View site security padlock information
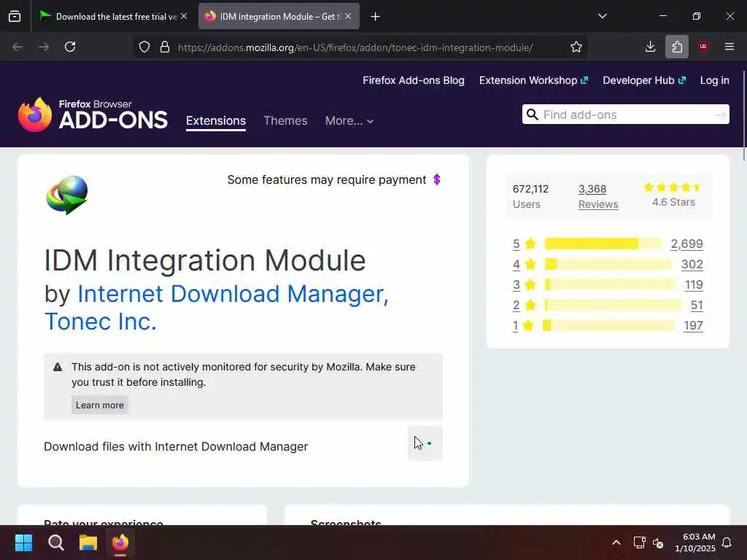This screenshot has height=560, width=747. [x=165, y=47]
